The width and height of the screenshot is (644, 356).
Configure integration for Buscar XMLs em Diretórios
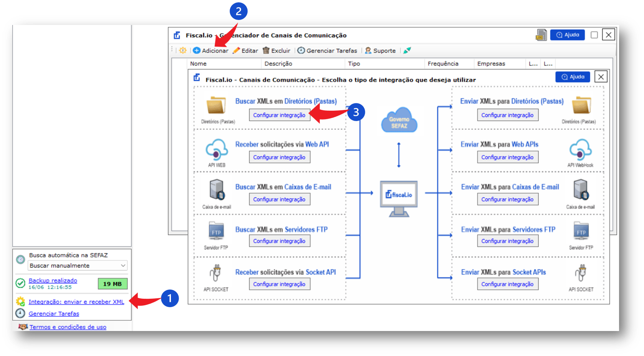point(280,115)
